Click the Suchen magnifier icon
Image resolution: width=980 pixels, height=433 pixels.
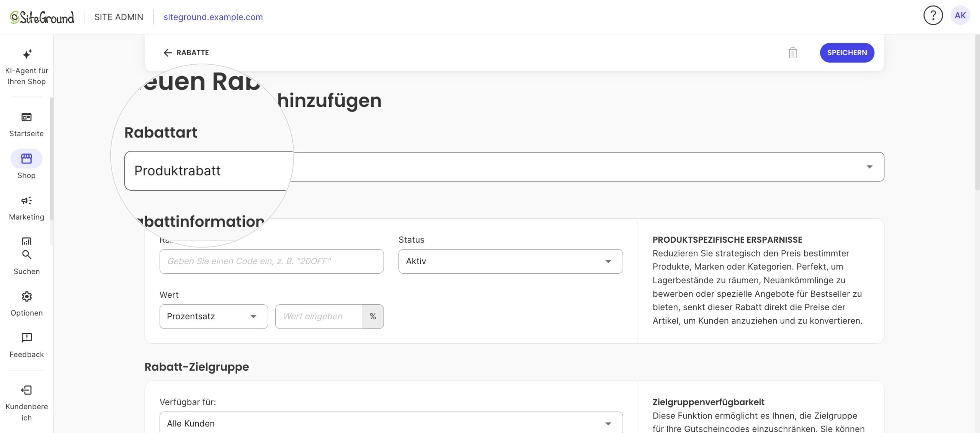[x=26, y=255]
